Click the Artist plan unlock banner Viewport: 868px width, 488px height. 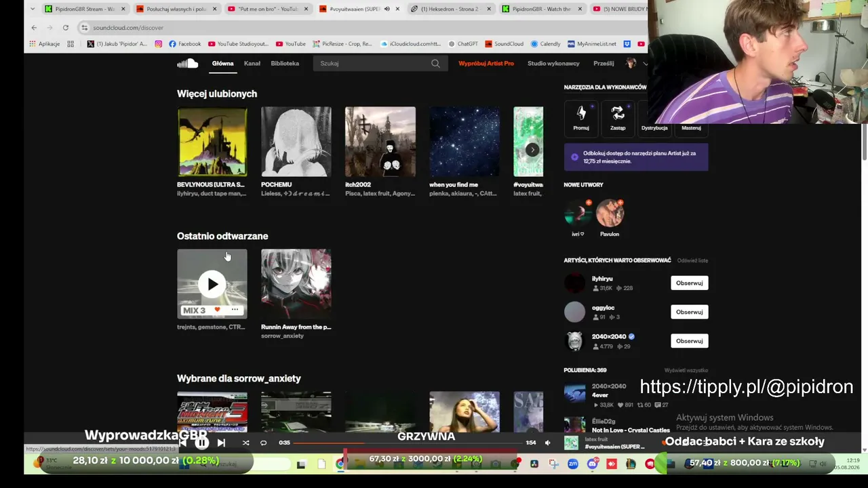(636, 157)
